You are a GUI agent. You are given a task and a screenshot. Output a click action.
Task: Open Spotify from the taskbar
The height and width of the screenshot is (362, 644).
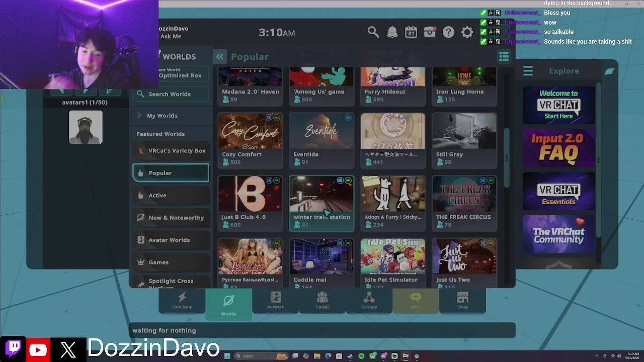(361, 356)
